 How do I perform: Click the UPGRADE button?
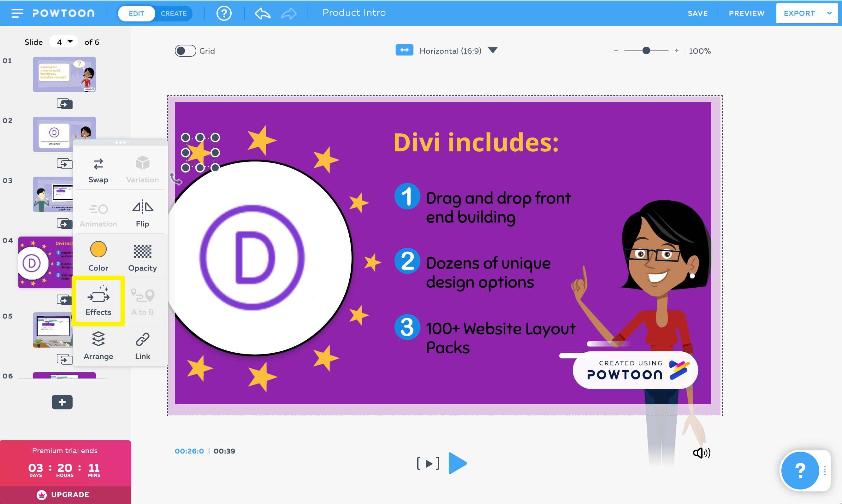point(65,495)
